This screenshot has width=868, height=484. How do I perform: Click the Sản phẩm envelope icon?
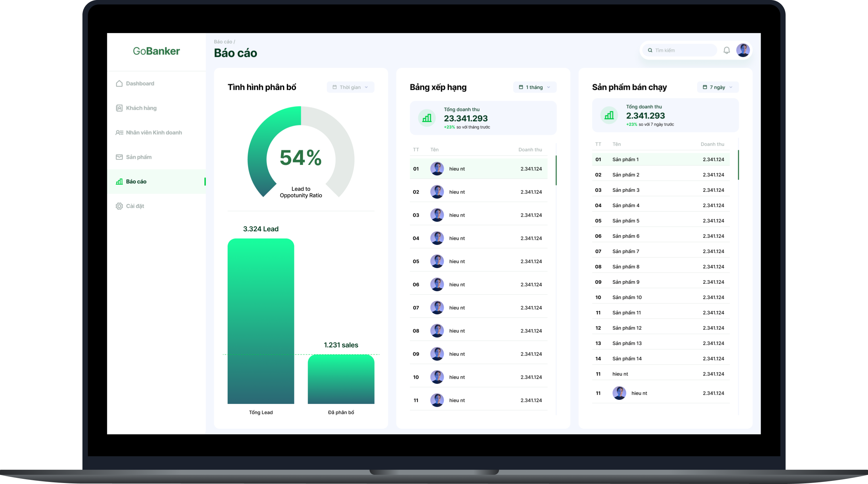coord(119,157)
